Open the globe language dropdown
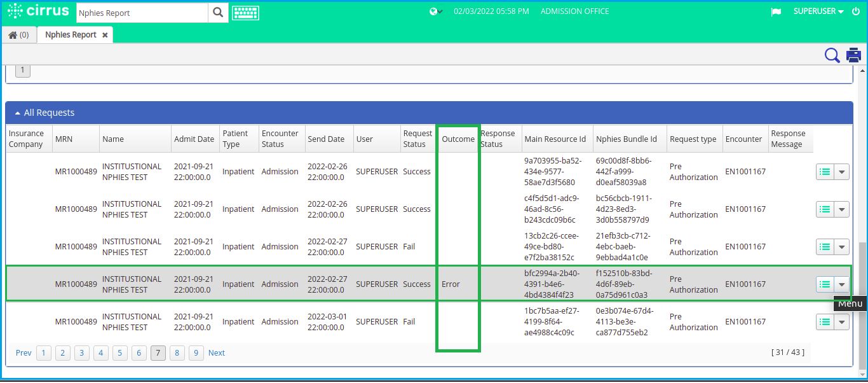This screenshot has width=868, height=383. [x=436, y=11]
